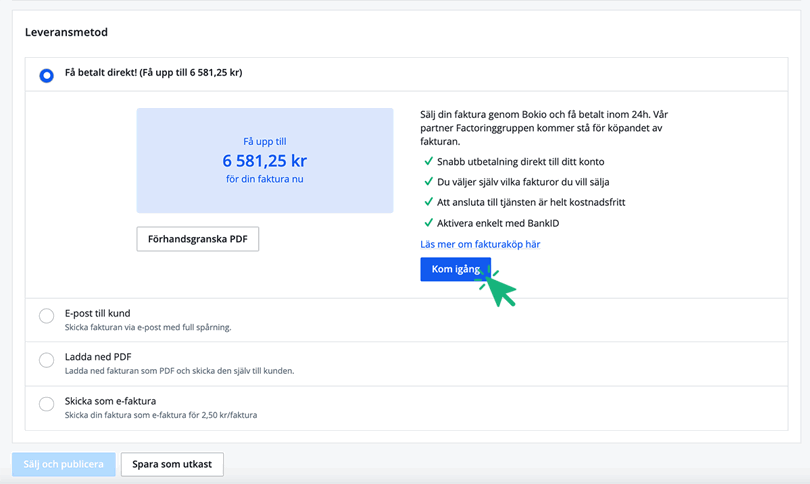810x484 pixels.
Task: Click the 'Förhandsgranska PDF' button
Action: (197, 239)
